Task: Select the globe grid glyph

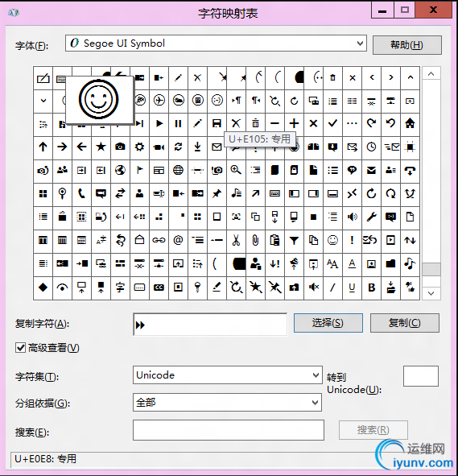Action: pyautogui.click(x=178, y=170)
